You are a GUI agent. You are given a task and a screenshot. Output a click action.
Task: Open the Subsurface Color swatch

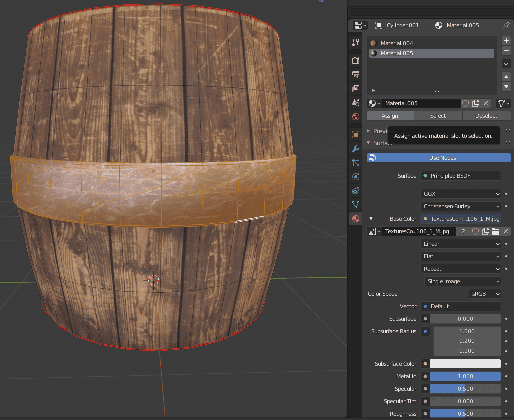click(465, 364)
